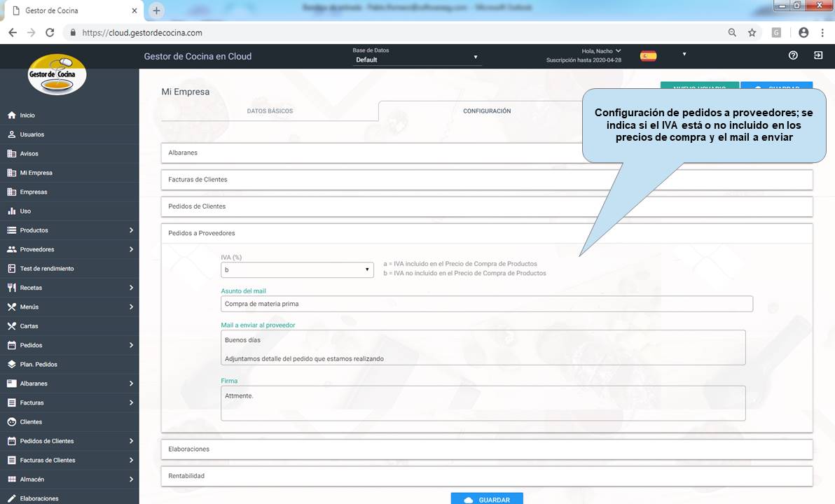Open the Base de Datos Default dropdown
The image size is (835, 504).
(x=416, y=59)
